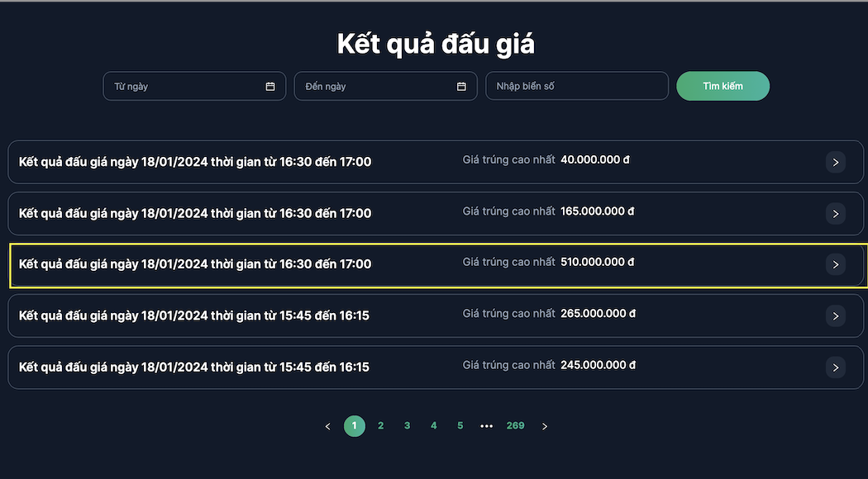
Task: Navigate to page 4
Action: click(x=434, y=426)
